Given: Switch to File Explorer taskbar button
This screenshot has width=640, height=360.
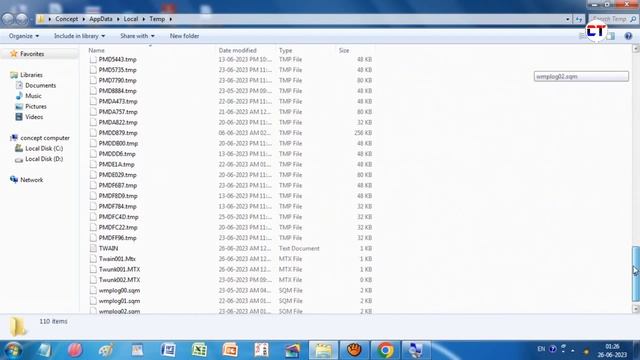Looking at the screenshot, I should tap(323, 350).
